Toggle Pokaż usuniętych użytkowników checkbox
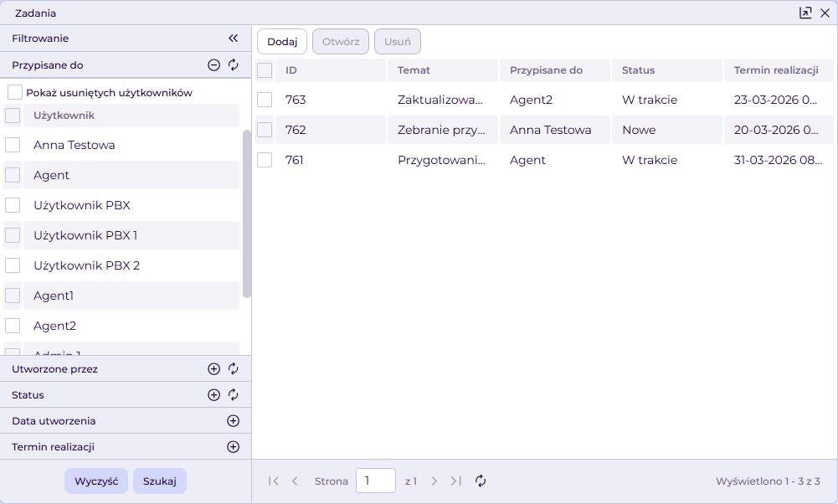The height and width of the screenshot is (504, 838). pos(15,92)
